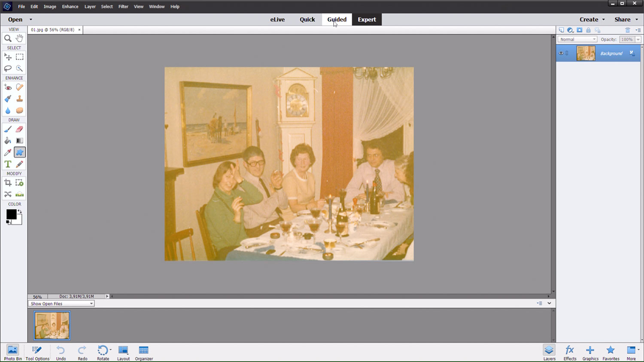Screen dimensions: 644x362
Task: Add a layer mask
Action: coord(579,30)
